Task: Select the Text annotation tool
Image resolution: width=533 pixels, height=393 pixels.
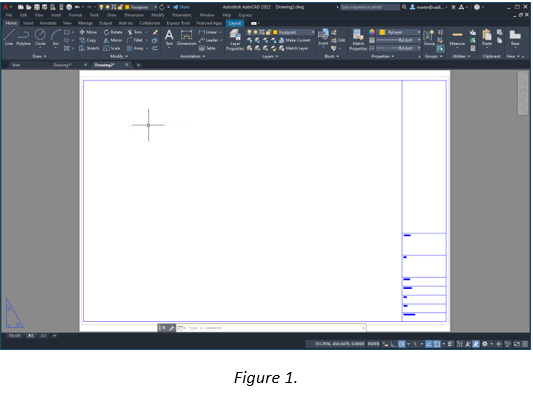Action: tap(169, 37)
